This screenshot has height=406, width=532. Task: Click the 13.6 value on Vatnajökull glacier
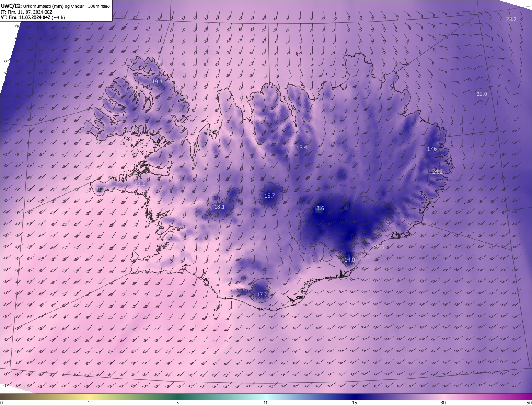coord(319,208)
